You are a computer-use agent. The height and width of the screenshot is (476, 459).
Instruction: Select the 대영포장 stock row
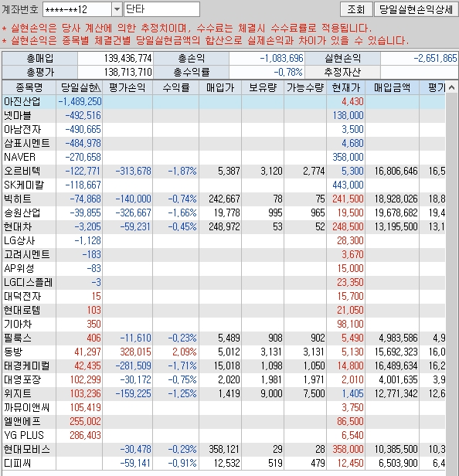[x=224, y=379]
